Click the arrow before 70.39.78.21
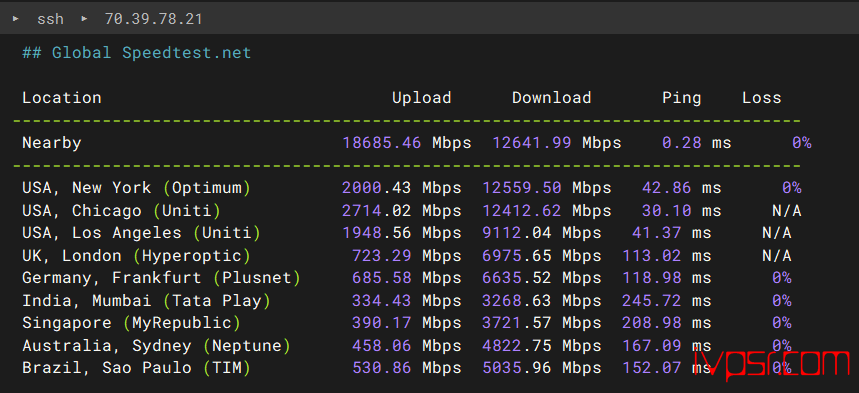859x393 pixels. (84, 19)
